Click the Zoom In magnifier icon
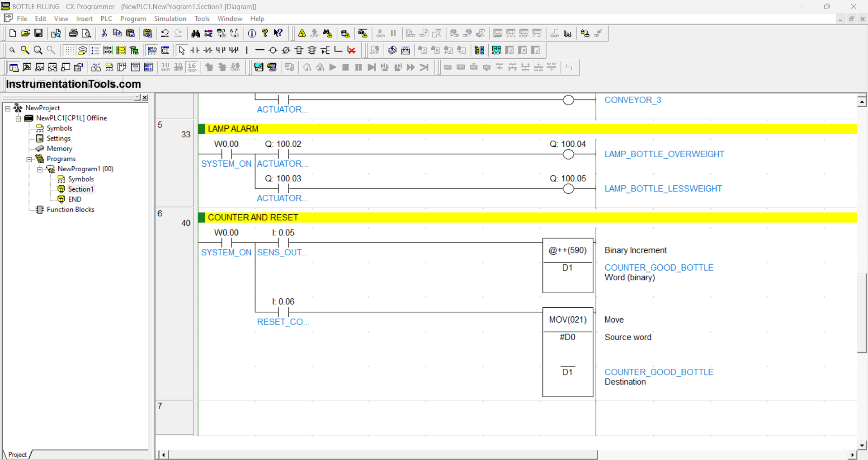 (x=38, y=50)
